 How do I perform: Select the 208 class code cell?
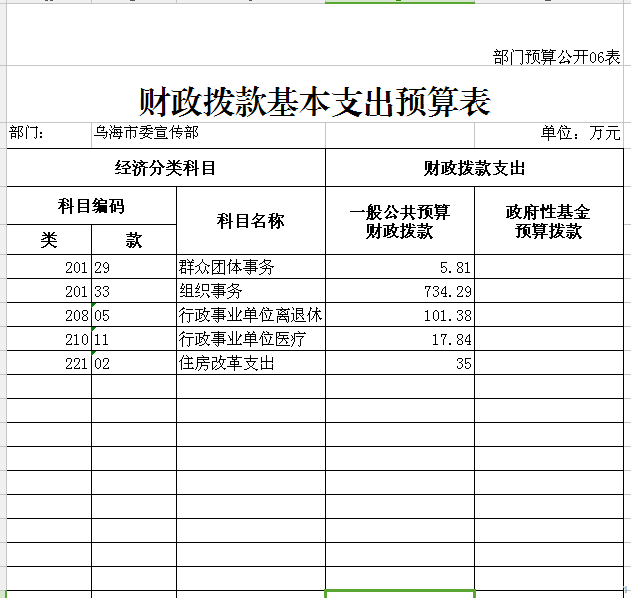pos(49,315)
